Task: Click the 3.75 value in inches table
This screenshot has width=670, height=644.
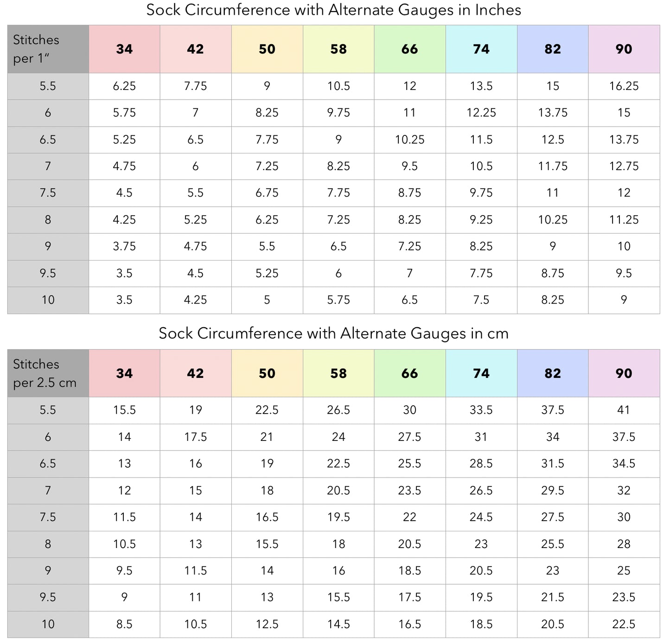Action: [x=124, y=247]
